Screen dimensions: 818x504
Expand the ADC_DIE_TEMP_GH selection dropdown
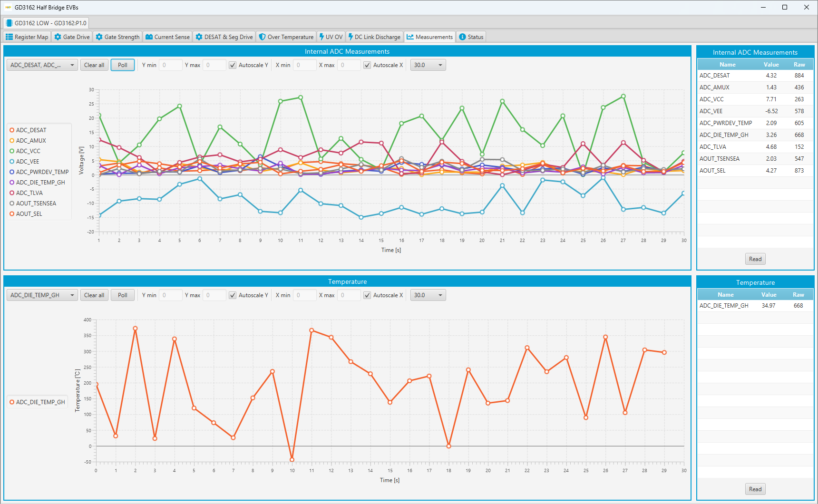point(42,295)
